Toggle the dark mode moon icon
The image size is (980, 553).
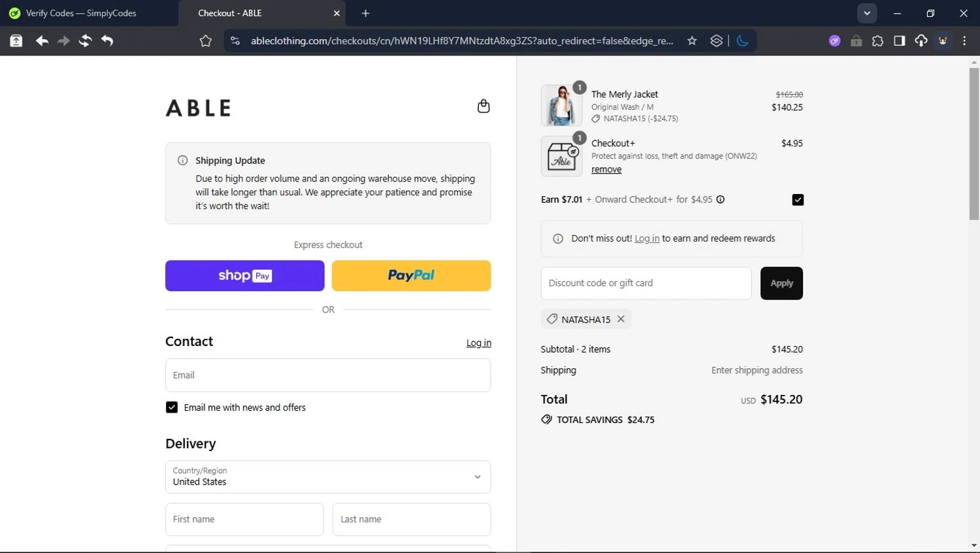tap(742, 41)
